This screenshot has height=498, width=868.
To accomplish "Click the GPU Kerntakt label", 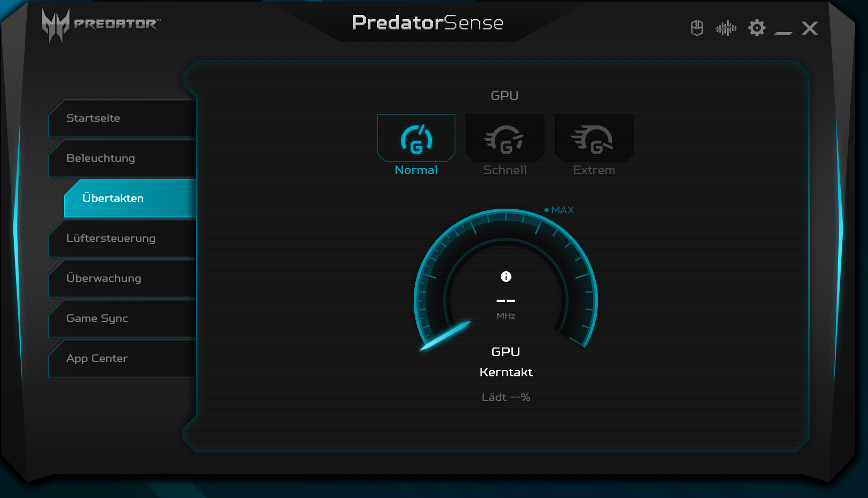I will tap(506, 362).
